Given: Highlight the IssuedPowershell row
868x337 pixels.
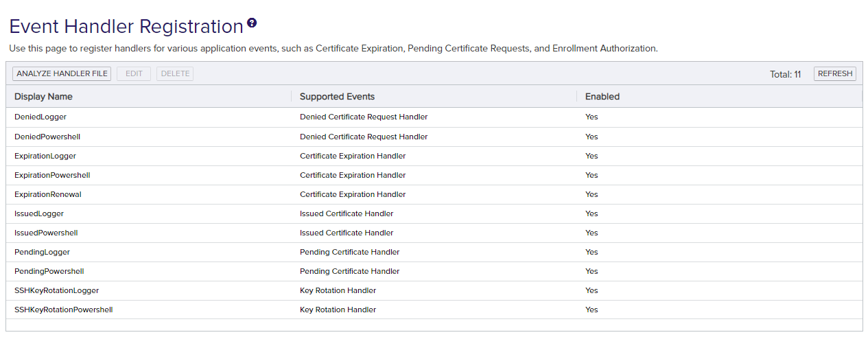Looking at the screenshot, I should click(x=46, y=233).
